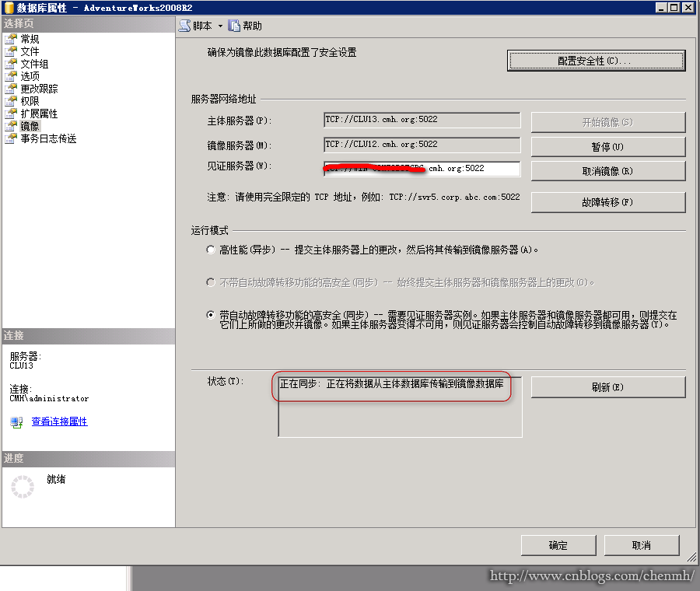Click the 暂停 pause mirroring button
Image resolution: width=700 pixels, height=591 pixels.
tap(608, 147)
